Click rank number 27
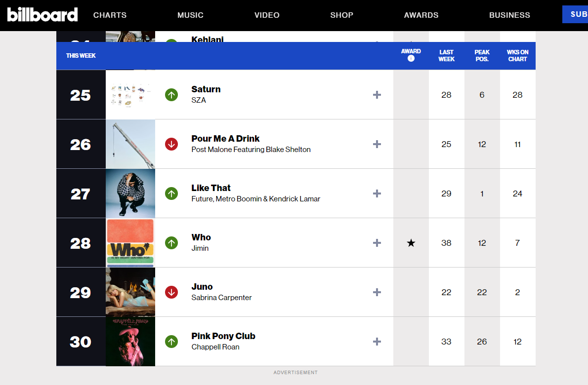 click(x=81, y=194)
